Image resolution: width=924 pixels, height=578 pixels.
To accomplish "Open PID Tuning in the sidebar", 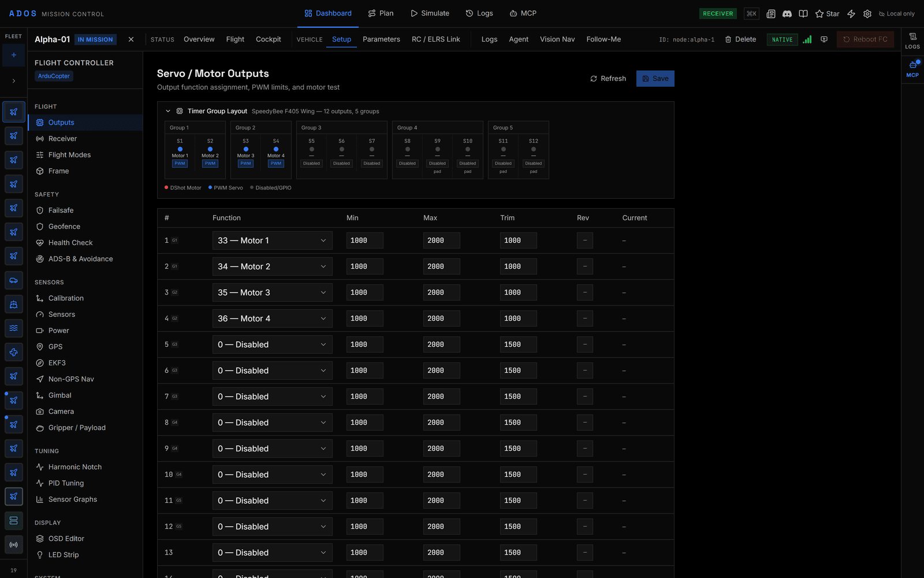I will point(85,483).
